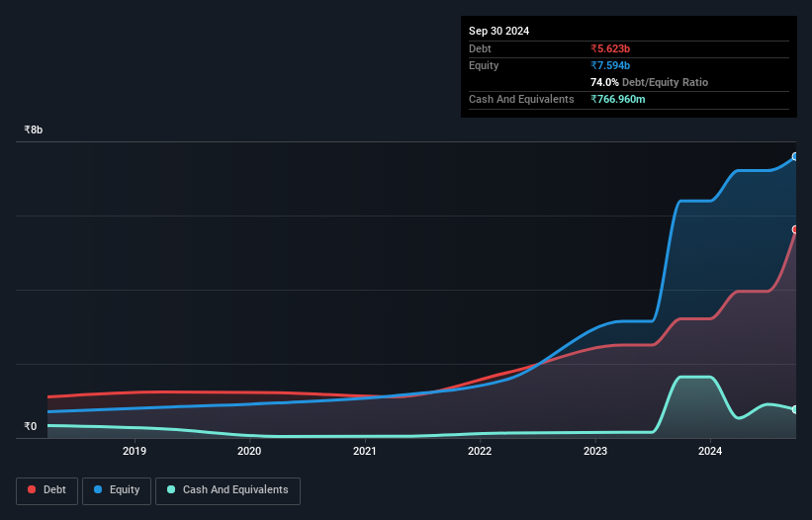Click the blue Equity legend dot
The width and height of the screenshot is (812, 520).
coord(98,489)
